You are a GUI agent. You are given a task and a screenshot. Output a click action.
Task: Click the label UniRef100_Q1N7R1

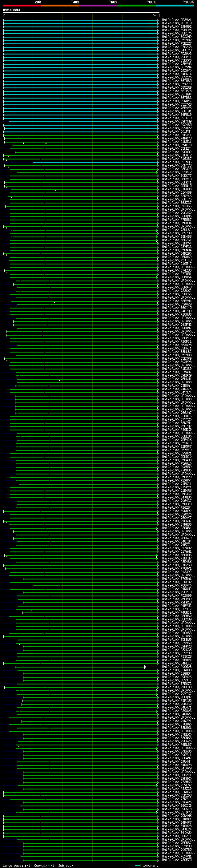click(x=177, y=721)
